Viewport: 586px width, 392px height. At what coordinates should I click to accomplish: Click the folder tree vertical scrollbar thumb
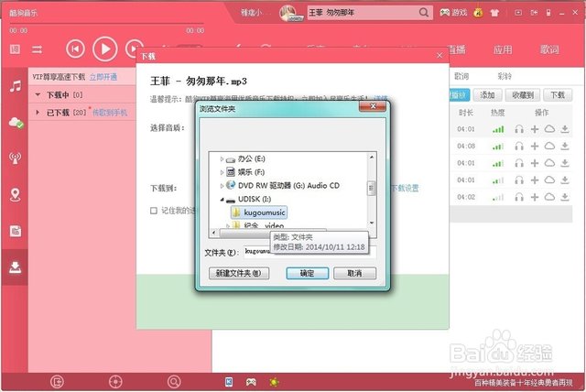(x=371, y=188)
